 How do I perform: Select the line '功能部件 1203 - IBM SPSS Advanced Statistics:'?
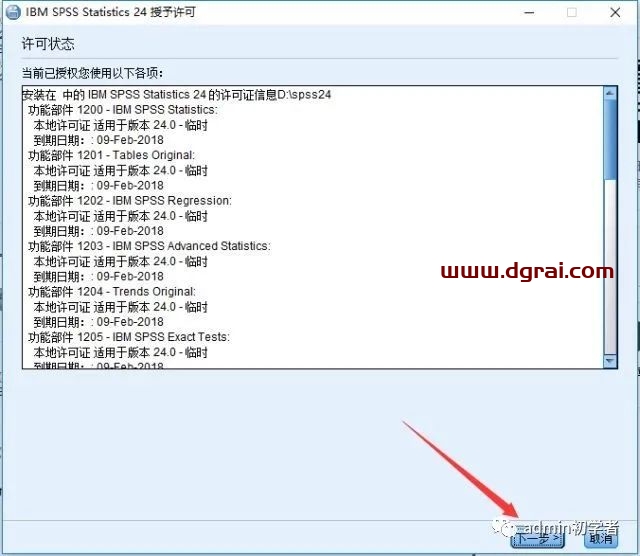[149, 246]
